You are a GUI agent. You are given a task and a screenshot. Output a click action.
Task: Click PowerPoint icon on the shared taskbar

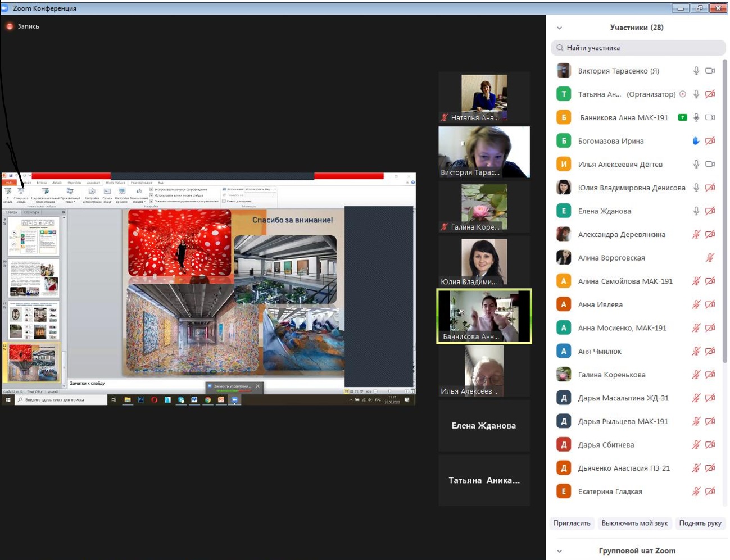tap(221, 400)
